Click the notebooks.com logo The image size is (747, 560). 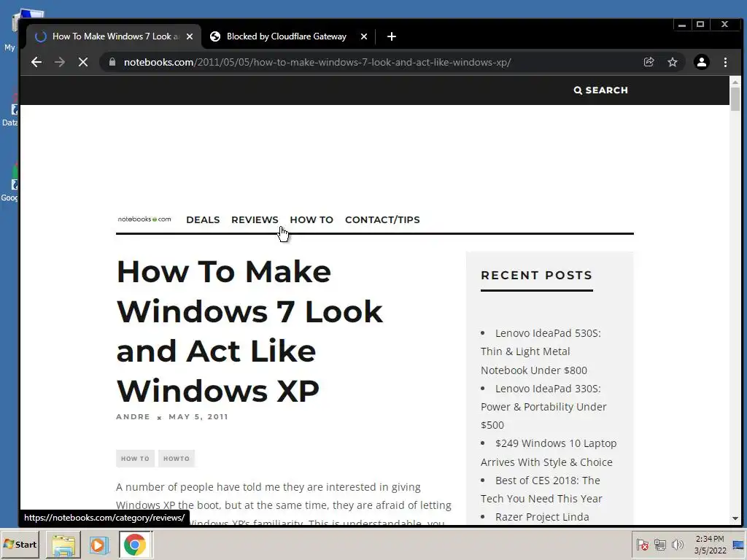pos(144,219)
